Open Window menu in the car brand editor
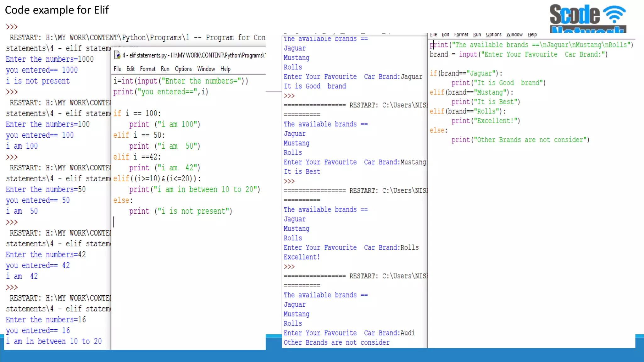644x362 pixels. (x=514, y=35)
